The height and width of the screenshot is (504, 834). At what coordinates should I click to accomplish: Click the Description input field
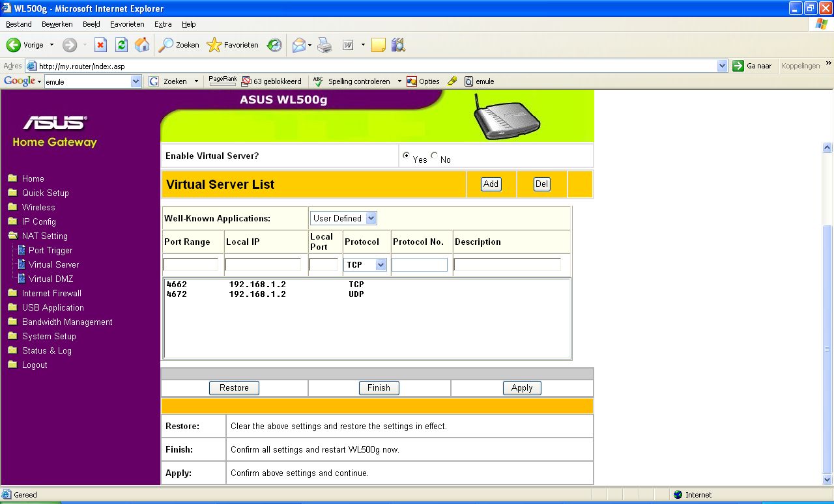click(x=508, y=264)
